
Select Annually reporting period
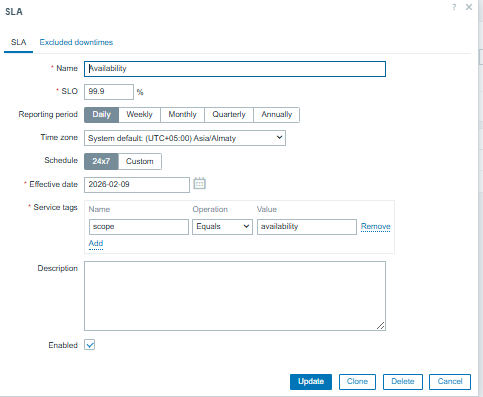[276, 115]
